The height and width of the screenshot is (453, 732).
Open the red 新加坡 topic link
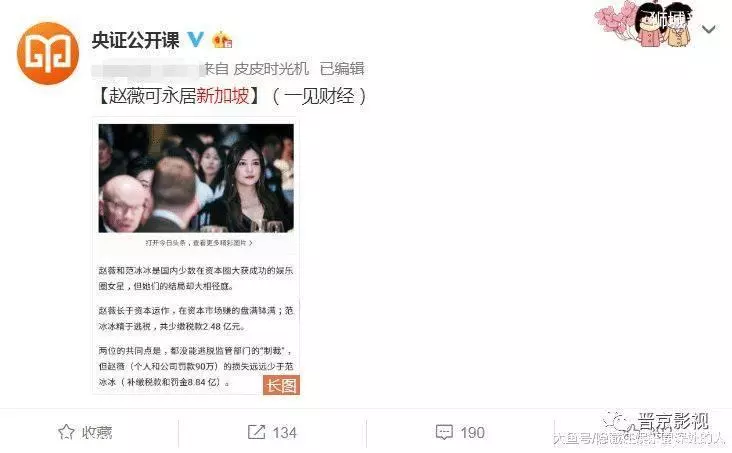point(222,96)
